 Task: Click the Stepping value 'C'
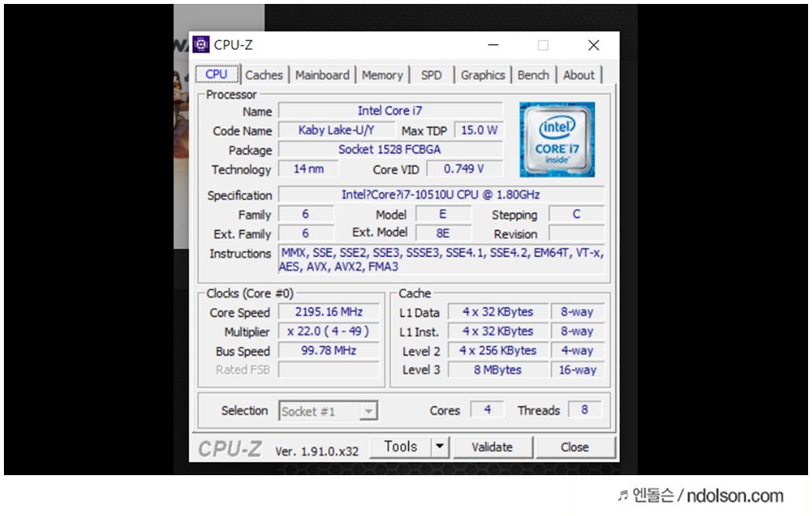576,214
